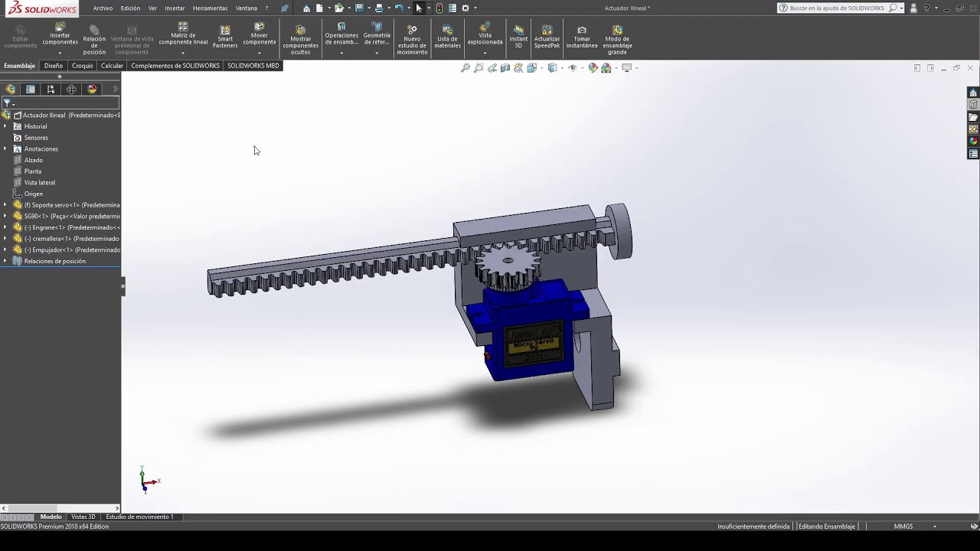The width and height of the screenshot is (980, 551).
Task: Click the Rebuild traffic light icon
Action: 439,8
